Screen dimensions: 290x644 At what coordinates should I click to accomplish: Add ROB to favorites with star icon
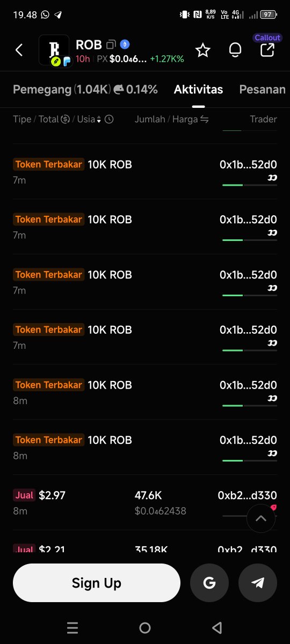202,50
